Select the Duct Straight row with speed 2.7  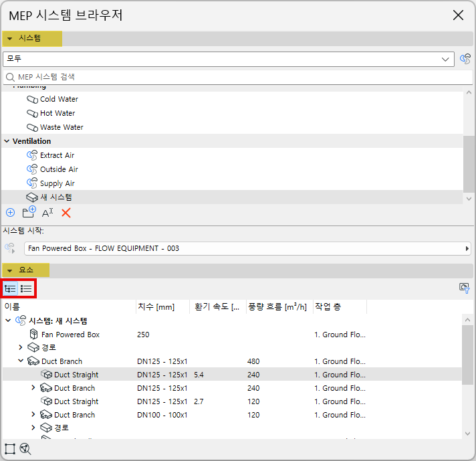[232, 401]
